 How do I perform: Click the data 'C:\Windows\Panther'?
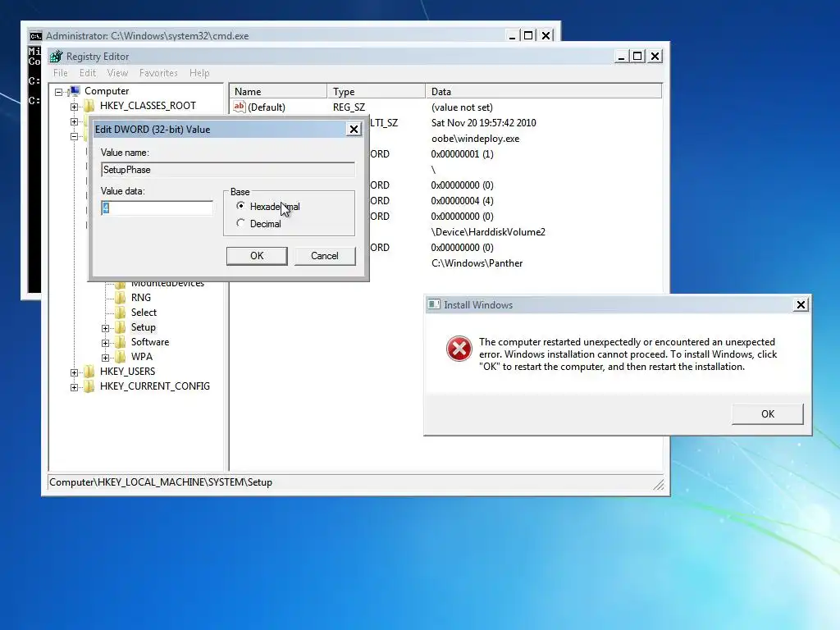pyautogui.click(x=477, y=263)
